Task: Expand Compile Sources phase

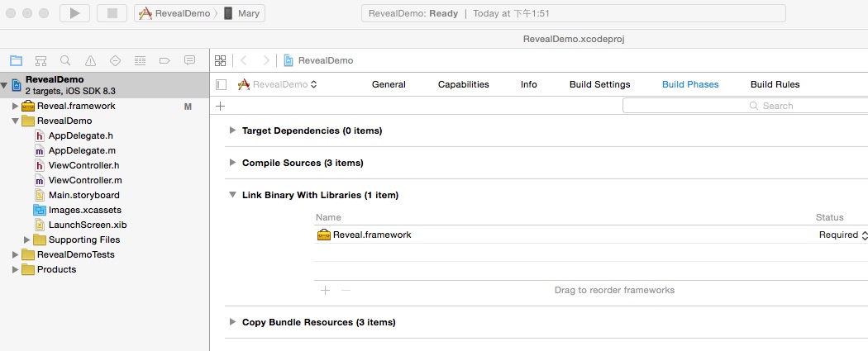Action: [x=232, y=163]
